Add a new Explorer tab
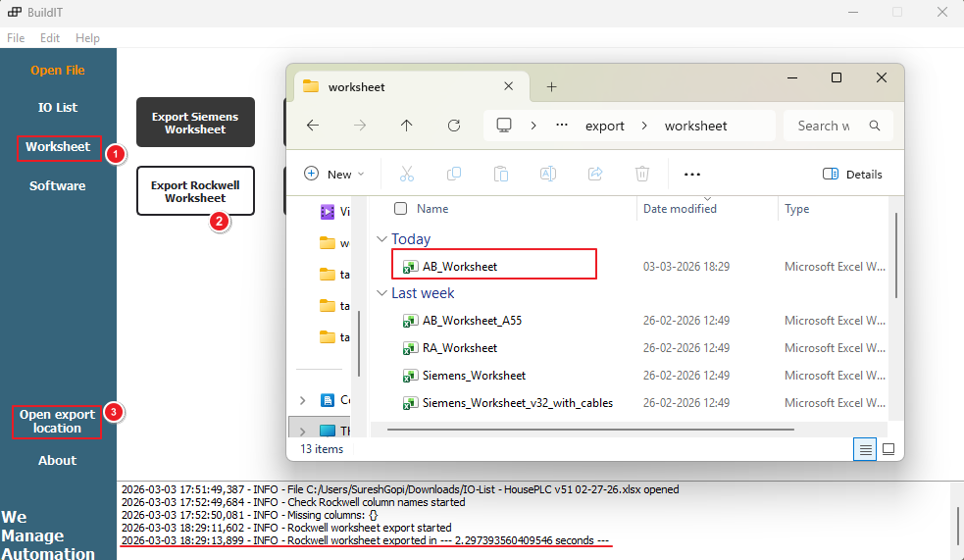 (551, 87)
